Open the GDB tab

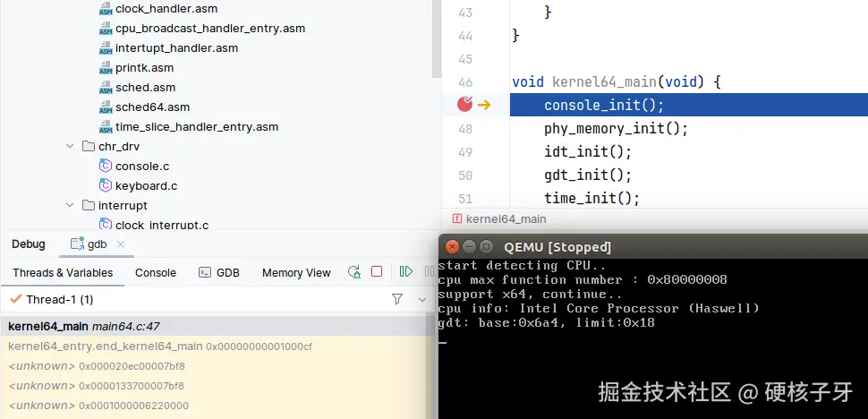pyautogui.click(x=219, y=273)
